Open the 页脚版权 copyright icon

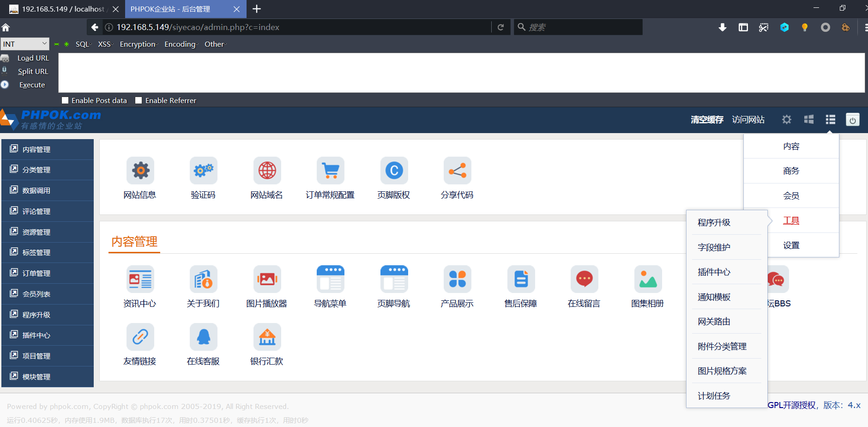tap(394, 171)
